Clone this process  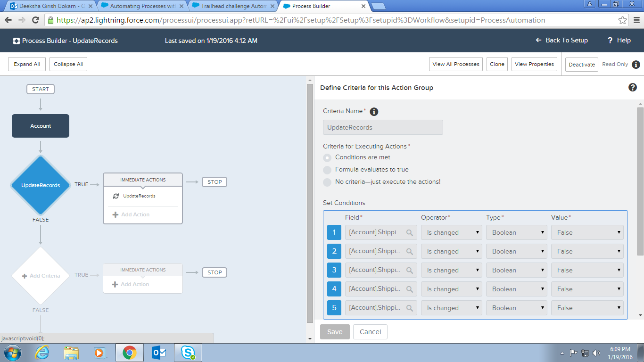pyautogui.click(x=497, y=65)
